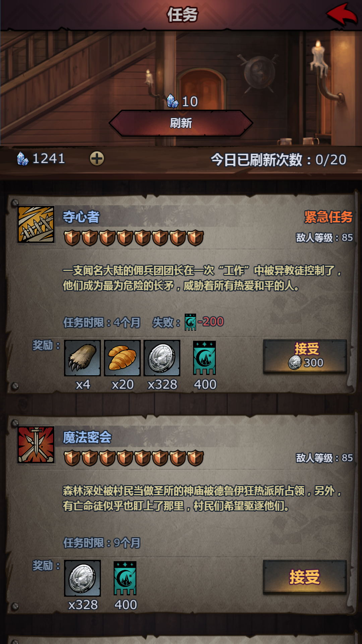This screenshot has width=362, height=644.
Task: Click the teal reputation banner in 魔法密会 rewards
Action: pos(125,578)
